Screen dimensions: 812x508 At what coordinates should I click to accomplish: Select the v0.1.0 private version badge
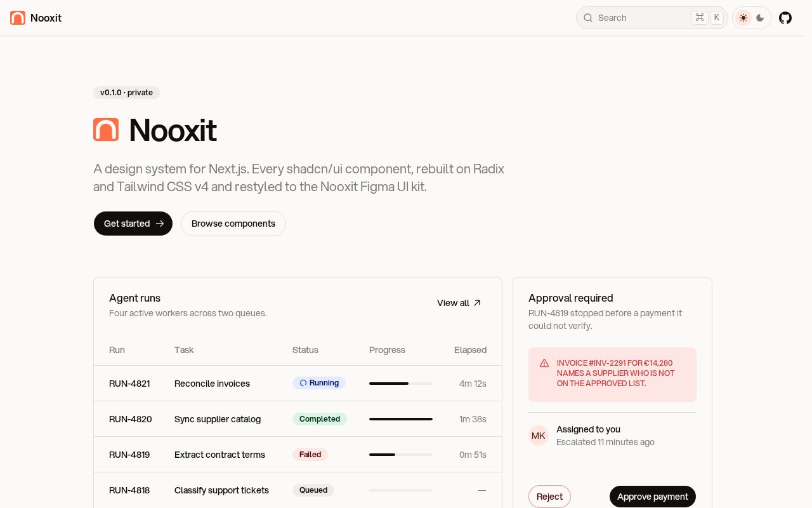click(126, 93)
